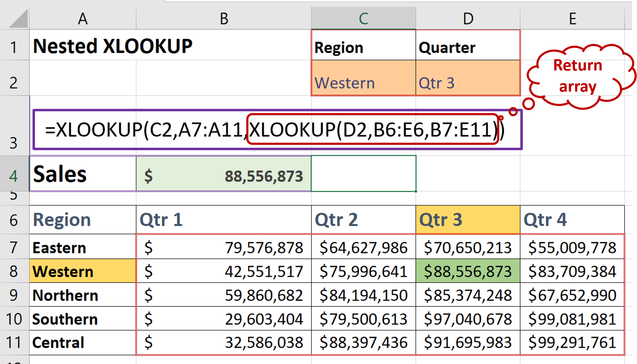
Task: Select the result cell showing 88,556,873
Action: click(x=224, y=174)
